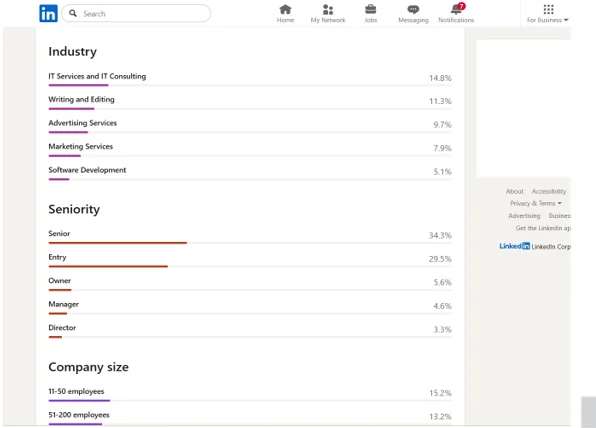Click Advertising Services industry row
Screen dimensions: 596x428
tap(250, 126)
